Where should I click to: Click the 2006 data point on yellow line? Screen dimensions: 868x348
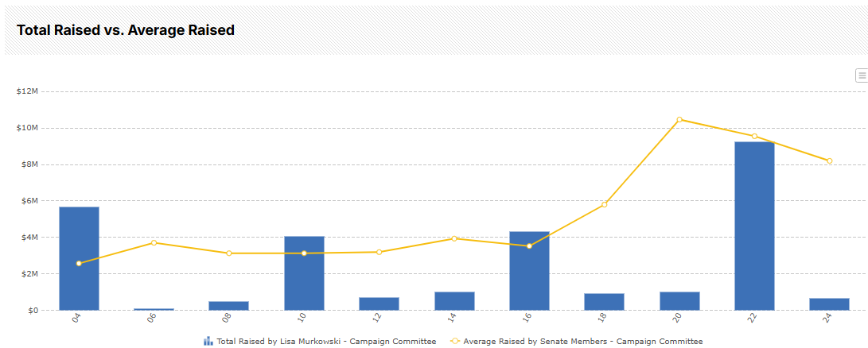click(x=154, y=242)
